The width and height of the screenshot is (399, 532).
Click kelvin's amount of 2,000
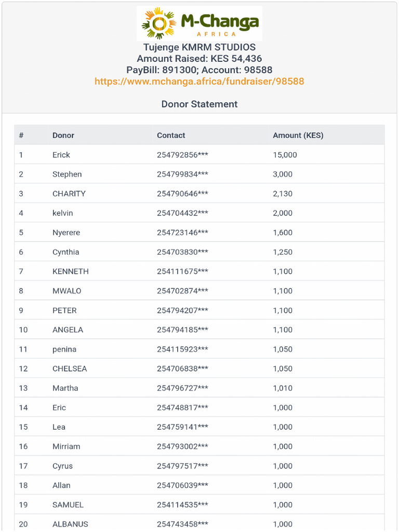283,213
